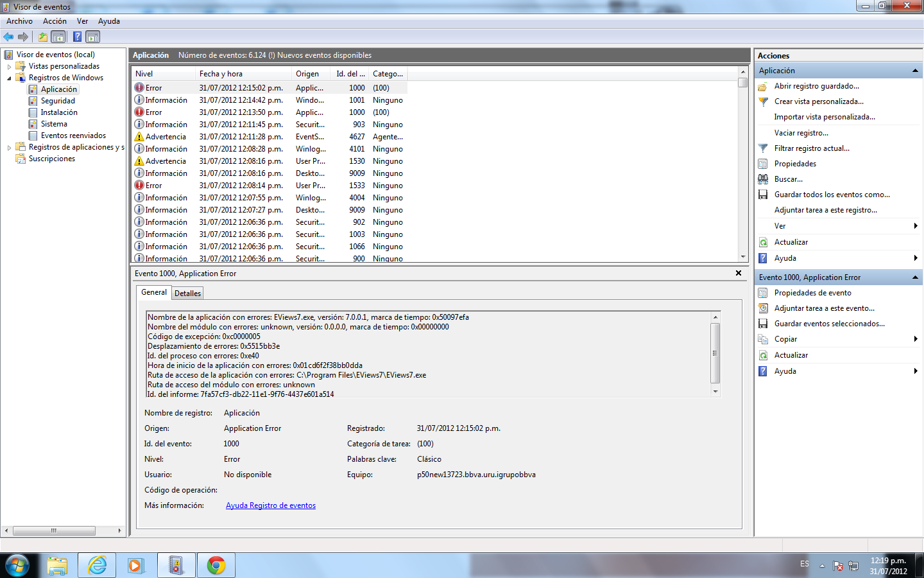The height and width of the screenshot is (578, 924).
Task: Toggle the action pane toolbar icon
Action: pyautogui.click(x=93, y=37)
